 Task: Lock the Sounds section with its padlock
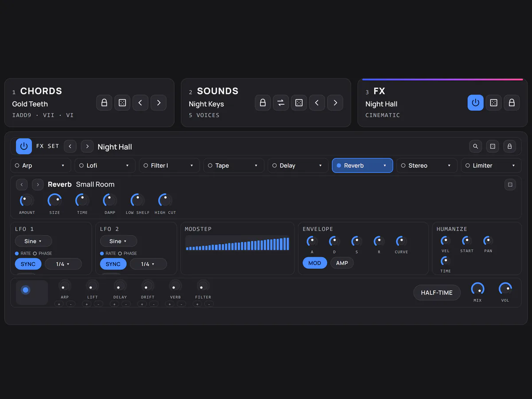[262, 103]
